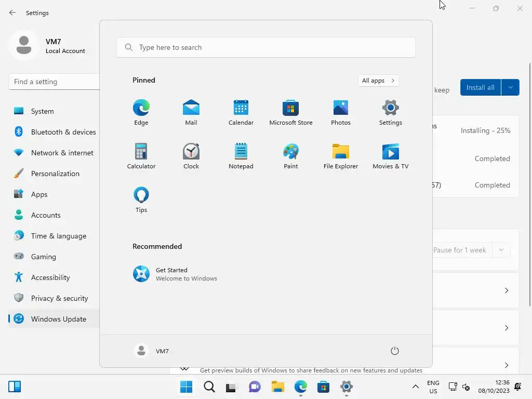532x399 pixels.
Task: Launch Movies & TV app
Action: [x=391, y=156]
